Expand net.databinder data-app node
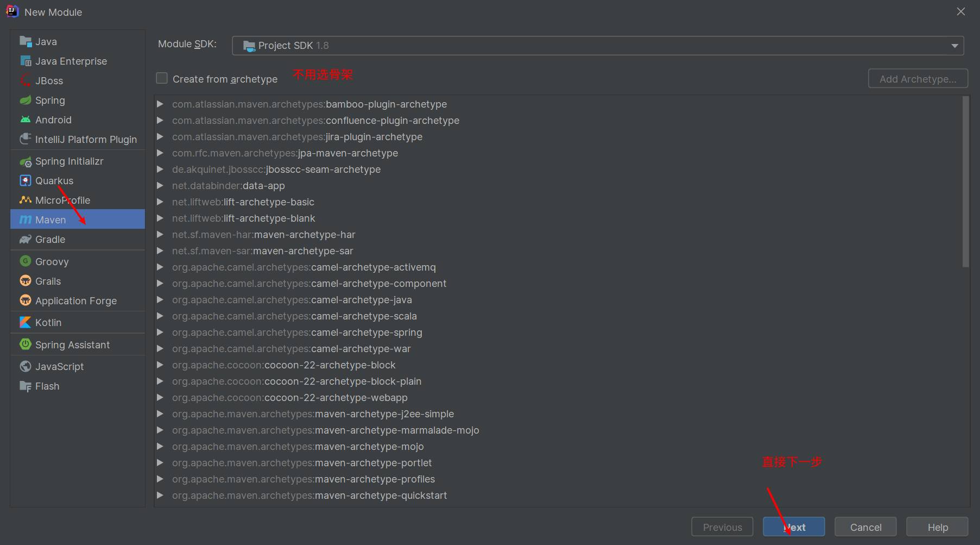 pos(160,185)
